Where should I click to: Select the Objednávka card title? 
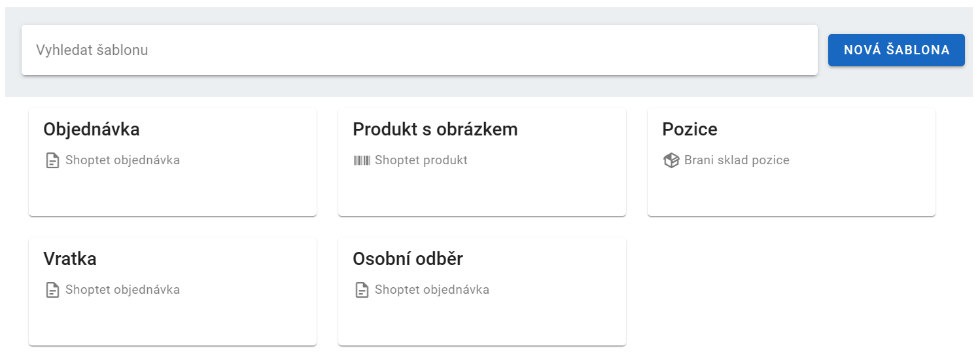[x=92, y=130]
